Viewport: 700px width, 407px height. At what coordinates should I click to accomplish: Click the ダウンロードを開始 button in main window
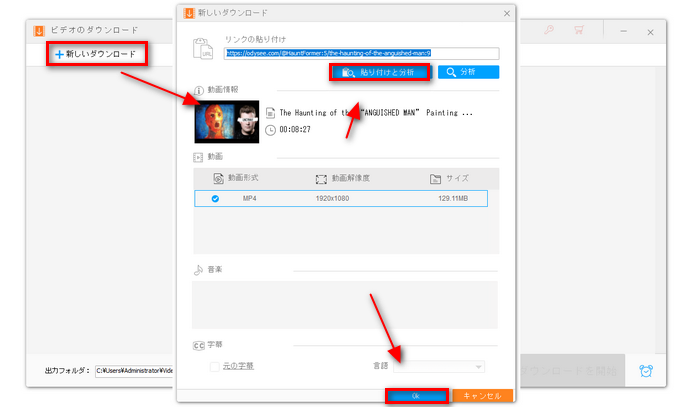click(573, 370)
